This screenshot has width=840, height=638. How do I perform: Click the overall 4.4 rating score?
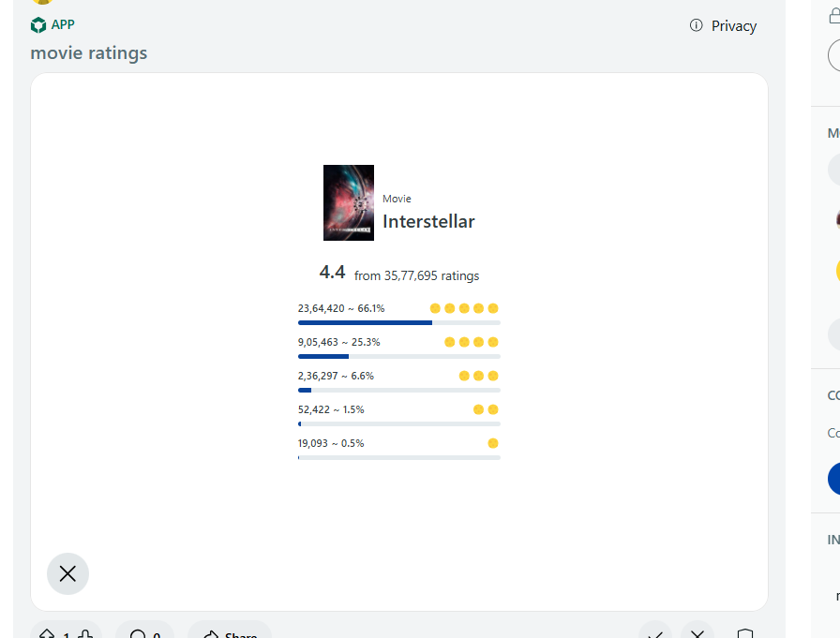click(331, 272)
